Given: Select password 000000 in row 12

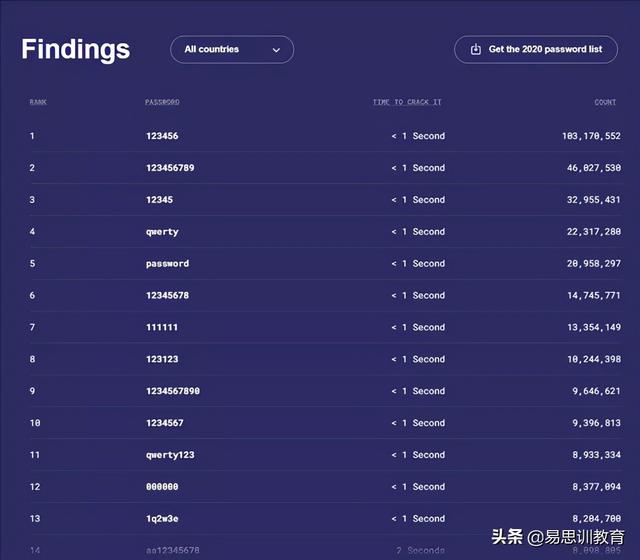Looking at the screenshot, I should tap(162, 487).
